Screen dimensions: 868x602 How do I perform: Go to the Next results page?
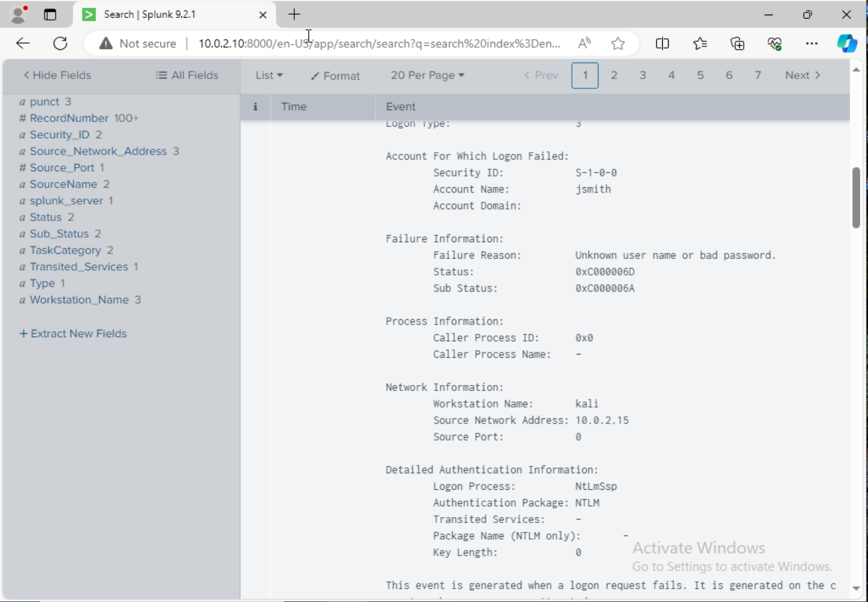[x=802, y=75]
